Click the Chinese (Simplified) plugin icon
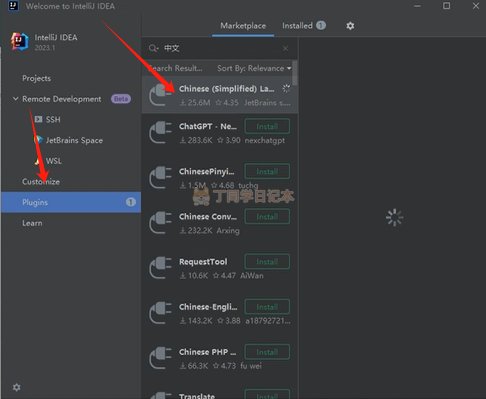Screen dimensions: 486x399 (160, 95)
